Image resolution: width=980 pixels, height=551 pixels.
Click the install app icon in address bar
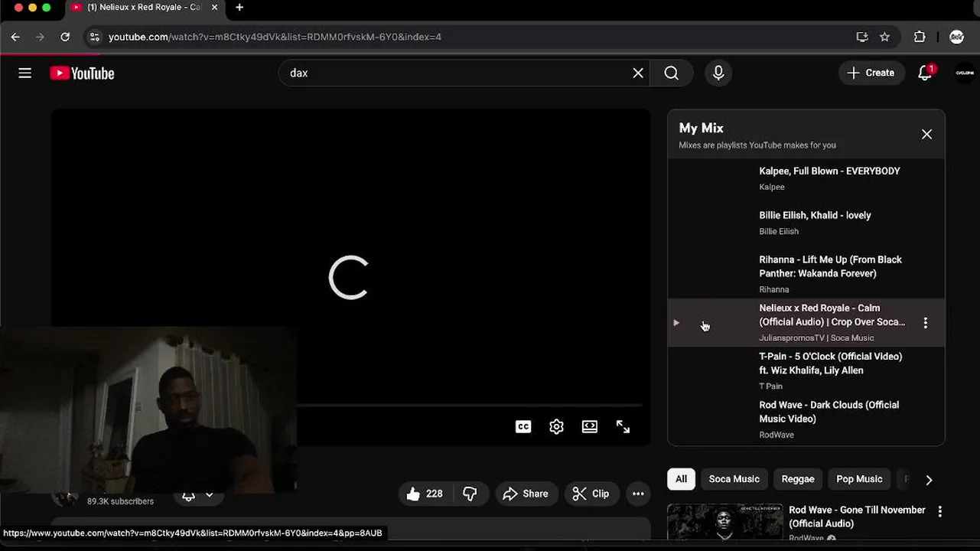[x=862, y=37]
